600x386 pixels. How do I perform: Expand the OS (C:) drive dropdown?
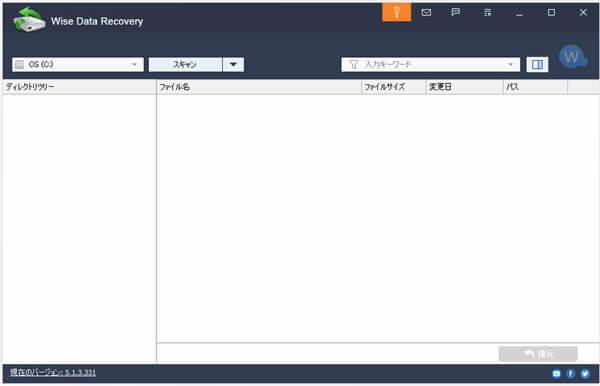pyautogui.click(x=78, y=64)
